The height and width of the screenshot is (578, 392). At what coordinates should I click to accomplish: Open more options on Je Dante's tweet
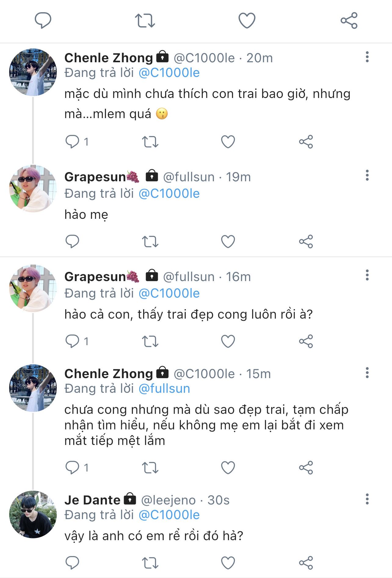[367, 499]
